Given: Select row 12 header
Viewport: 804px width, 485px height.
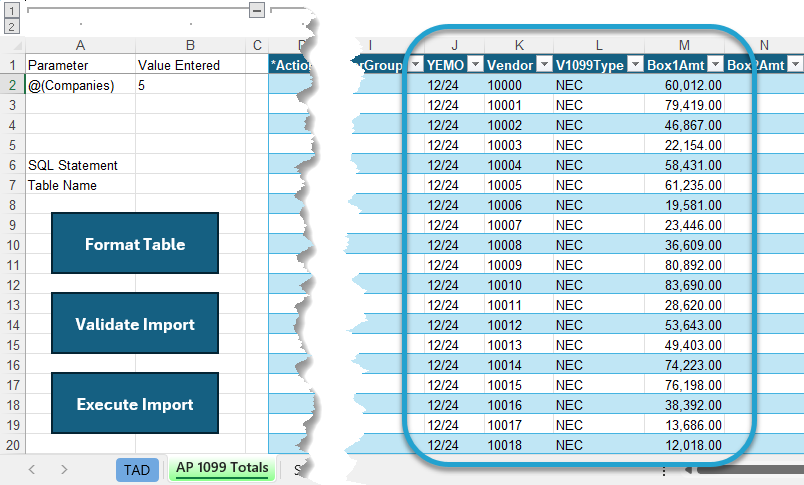Looking at the screenshot, I should click(x=12, y=285).
